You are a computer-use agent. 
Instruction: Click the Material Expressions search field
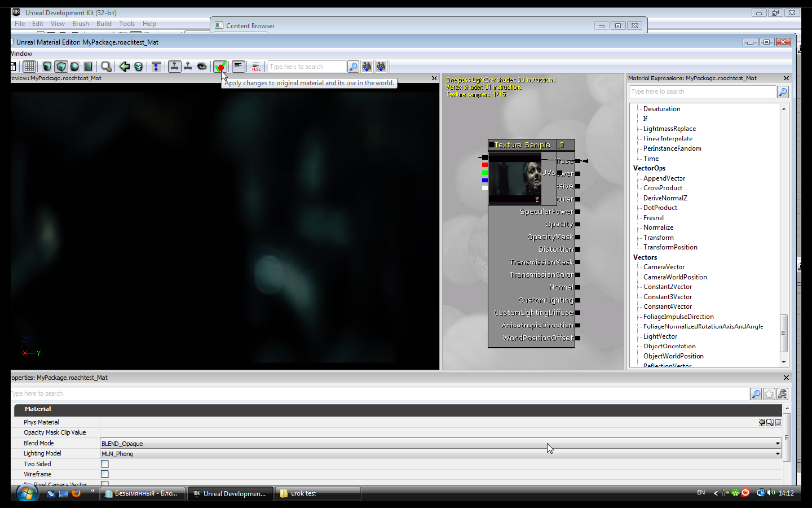702,91
